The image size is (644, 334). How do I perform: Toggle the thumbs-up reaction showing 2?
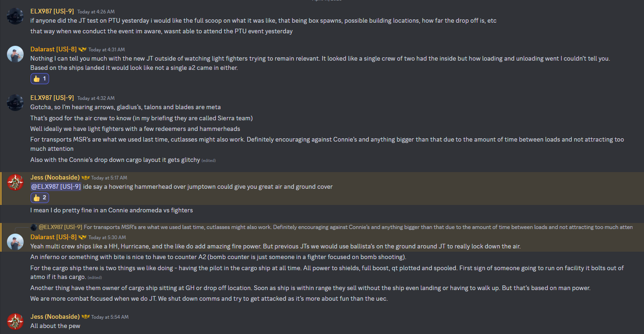coord(40,198)
